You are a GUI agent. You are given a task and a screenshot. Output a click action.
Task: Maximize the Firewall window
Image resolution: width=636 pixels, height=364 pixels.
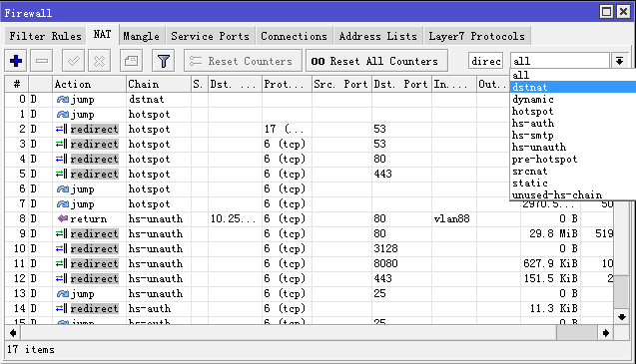(x=606, y=11)
